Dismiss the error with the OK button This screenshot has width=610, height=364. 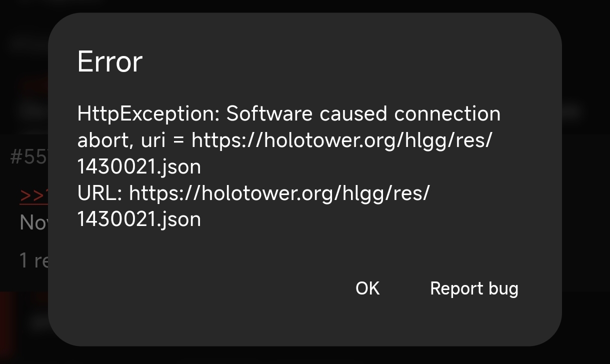pyautogui.click(x=367, y=288)
